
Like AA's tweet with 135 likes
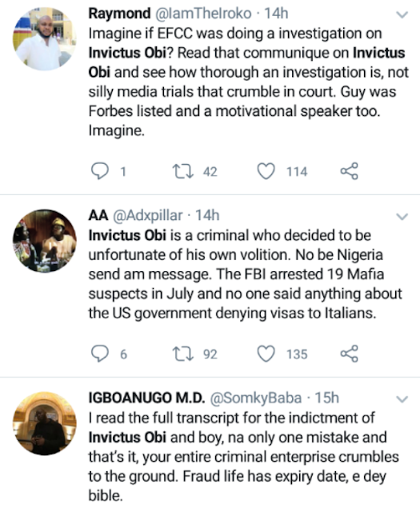point(266,354)
